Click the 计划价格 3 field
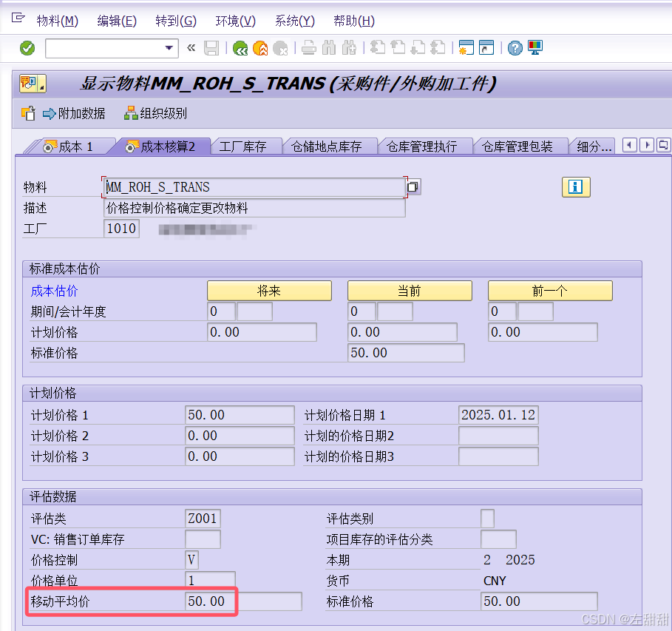 point(240,456)
